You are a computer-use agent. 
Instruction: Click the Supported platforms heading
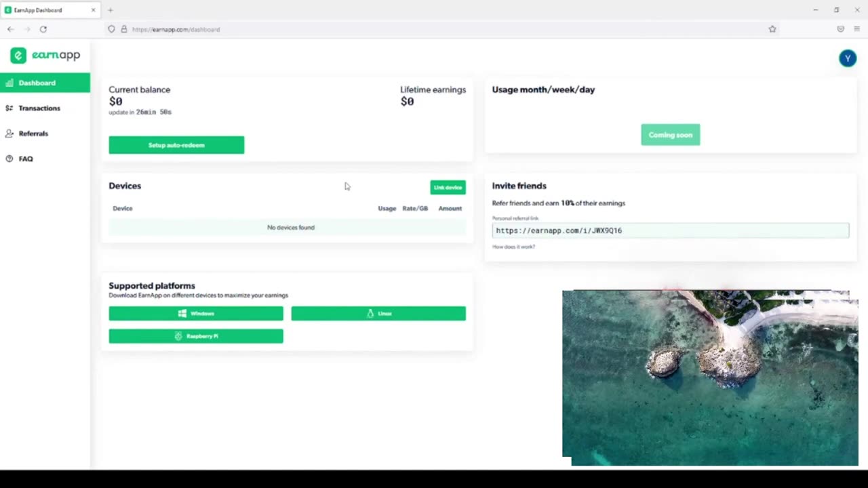[x=152, y=286]
